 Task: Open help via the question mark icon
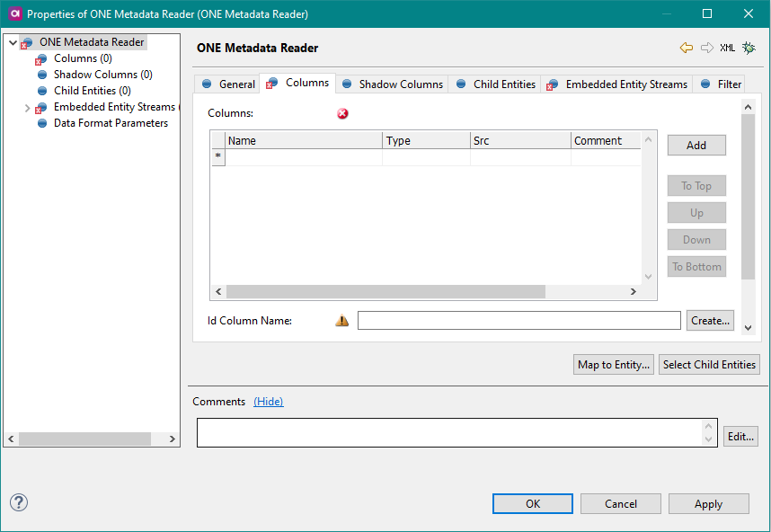[x=18, y=503]
